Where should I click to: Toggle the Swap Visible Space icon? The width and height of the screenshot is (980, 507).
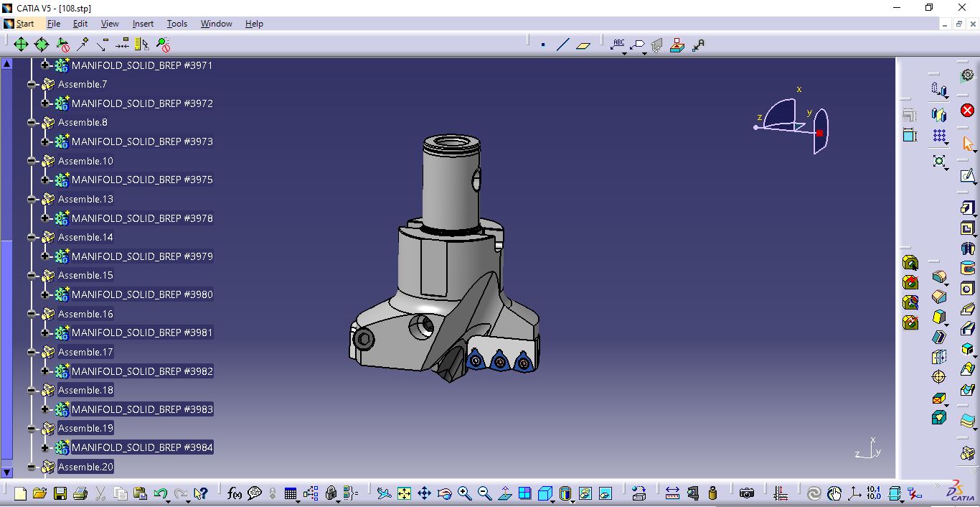605,493
